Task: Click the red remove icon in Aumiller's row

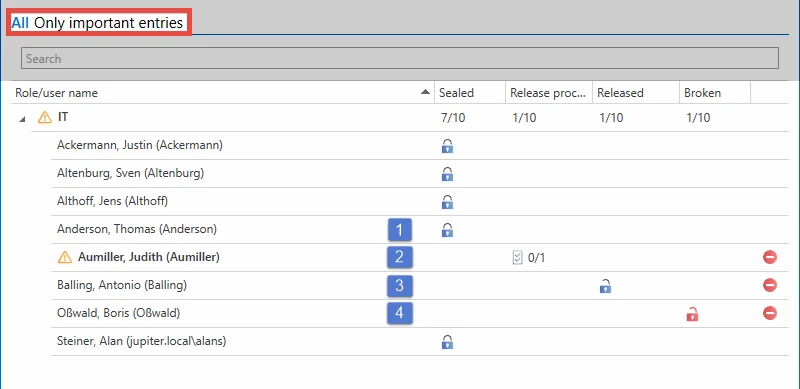Action: point(770,257)
